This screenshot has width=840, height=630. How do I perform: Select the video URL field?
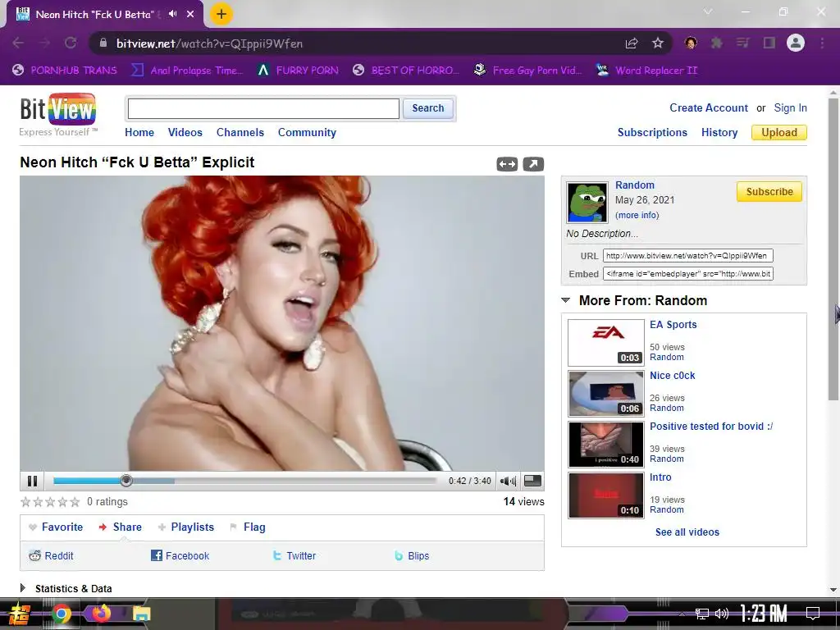coord(688,256)
